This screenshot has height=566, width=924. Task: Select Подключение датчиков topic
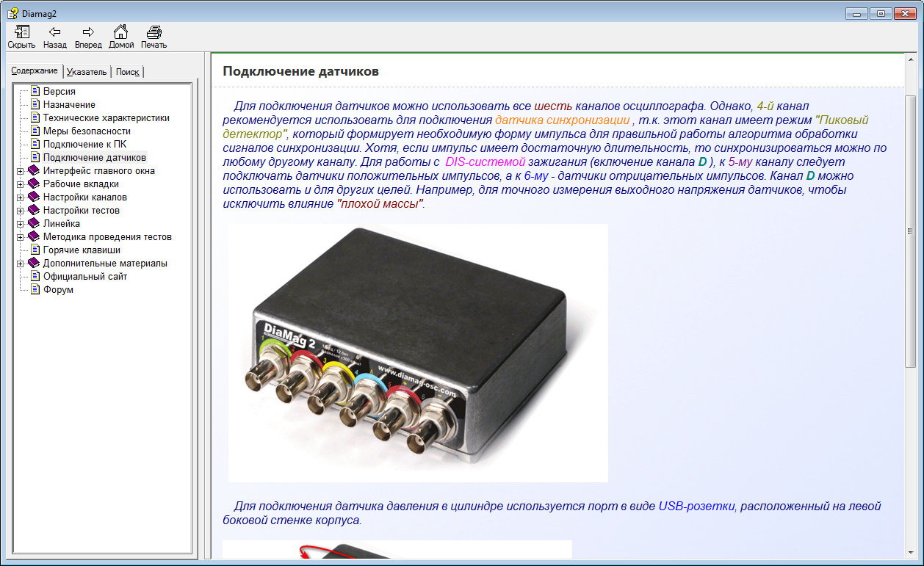95,158
